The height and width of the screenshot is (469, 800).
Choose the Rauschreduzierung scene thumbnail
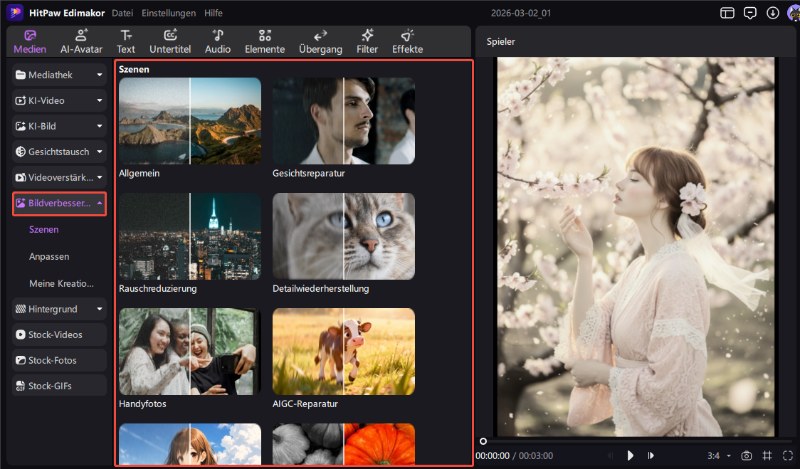[x=189, y=236]
